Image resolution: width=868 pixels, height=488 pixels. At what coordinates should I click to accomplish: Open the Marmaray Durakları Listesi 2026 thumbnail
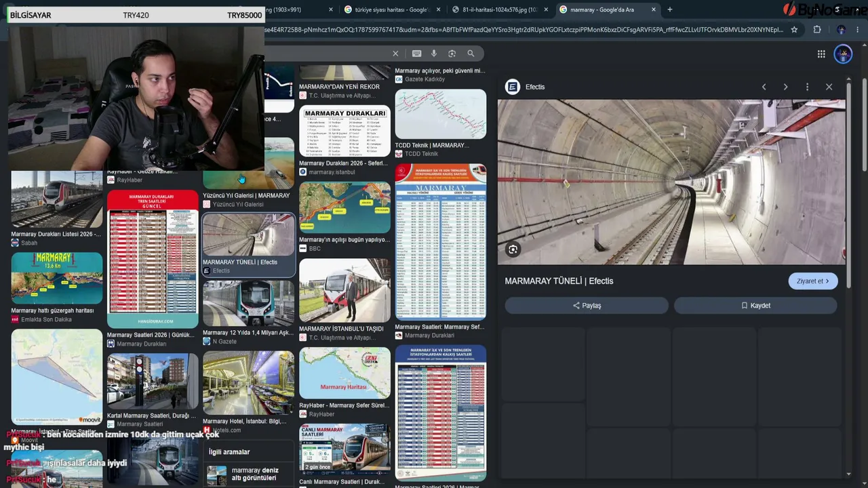[x=57, y=201]
